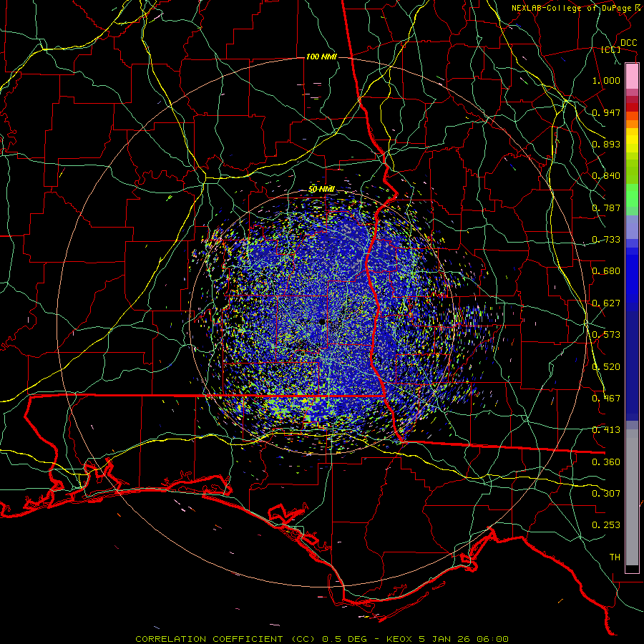
Task: Pick the lavender segment of the colorbar
Action: coord(632,227)
